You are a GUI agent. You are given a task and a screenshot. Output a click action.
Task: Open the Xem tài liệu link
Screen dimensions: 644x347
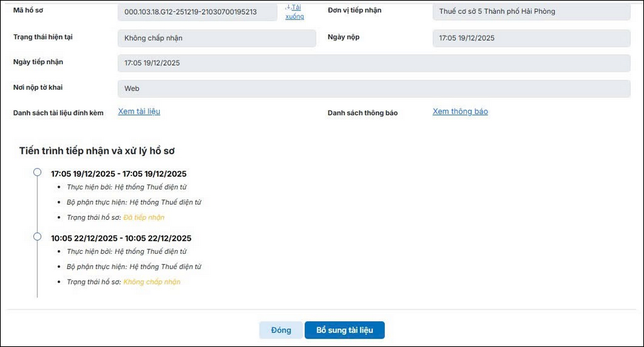coord(139,111)
